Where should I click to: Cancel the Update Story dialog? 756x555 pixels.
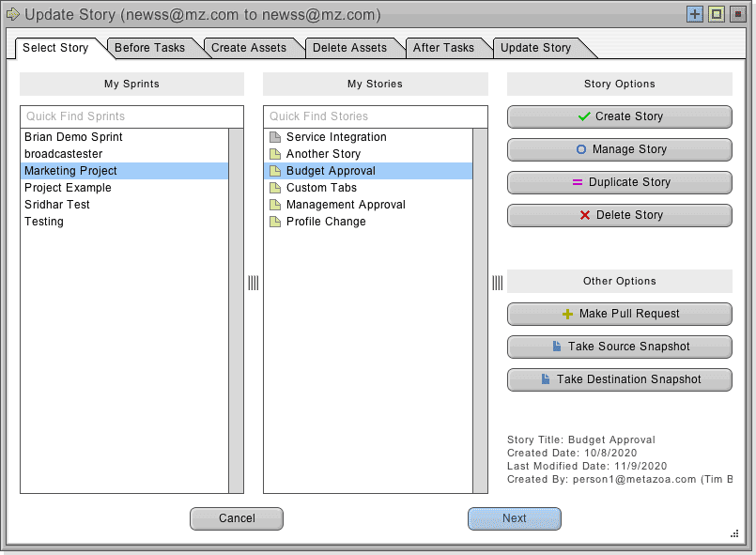tap(237, 518)
